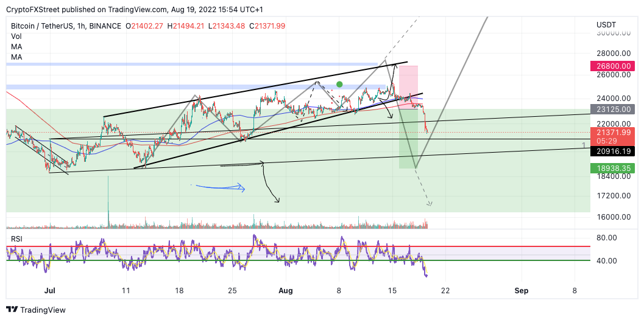Screen dimensions: 644x320
Task: Click the green 18938.35 price label
Action: pos(612,168)
